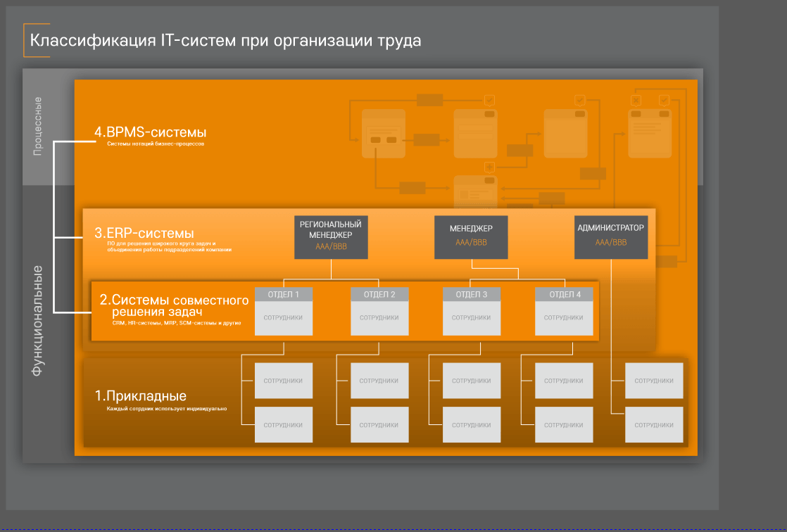Select the '4.BPMS-системы' heading
The height and width of the screenshot is (532, 787).
[x=151, y=132]
